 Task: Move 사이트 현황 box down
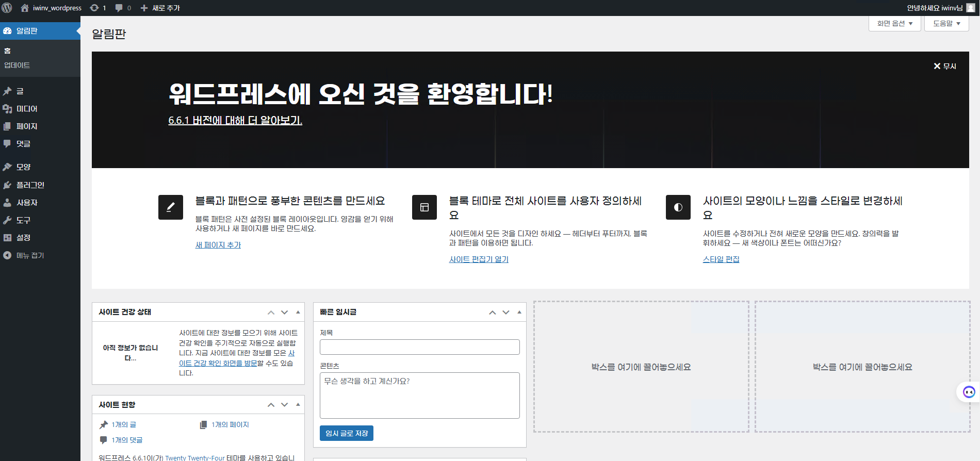click(x=285, y=405)
